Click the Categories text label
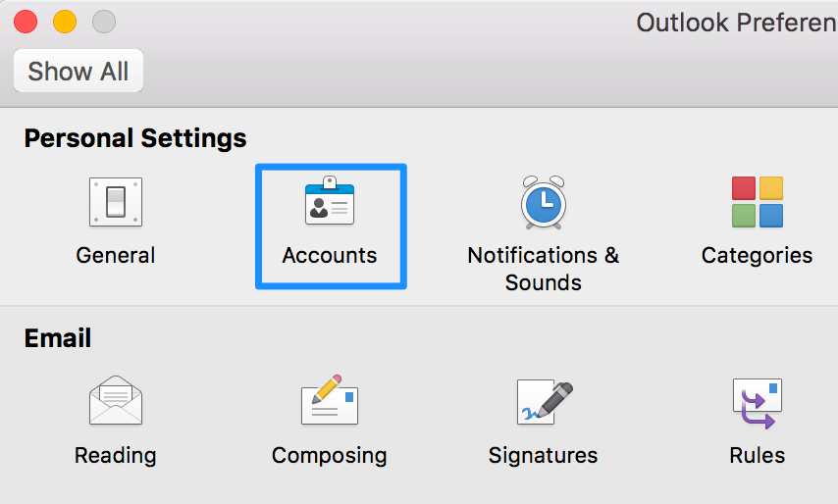 click(757, 256)
